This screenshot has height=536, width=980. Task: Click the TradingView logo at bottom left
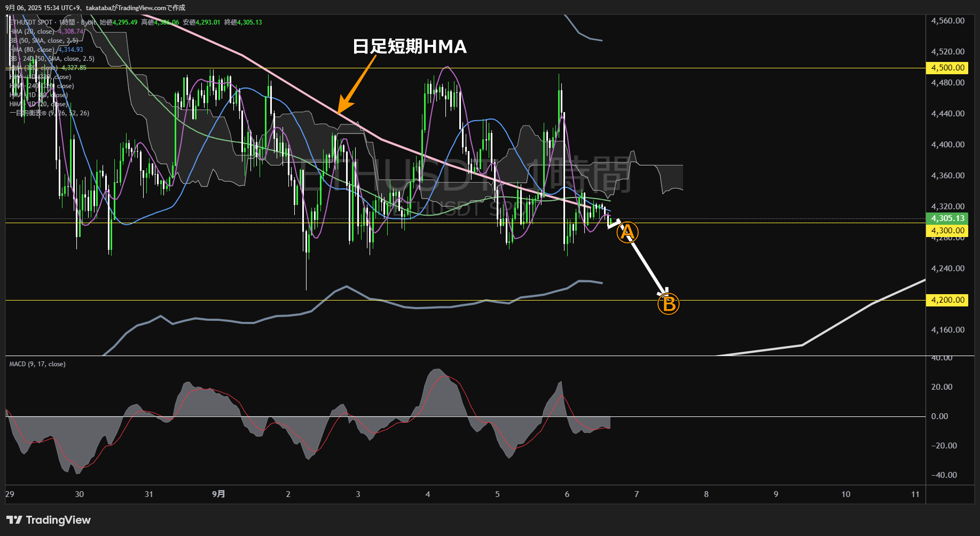click(x=48, y=520)
